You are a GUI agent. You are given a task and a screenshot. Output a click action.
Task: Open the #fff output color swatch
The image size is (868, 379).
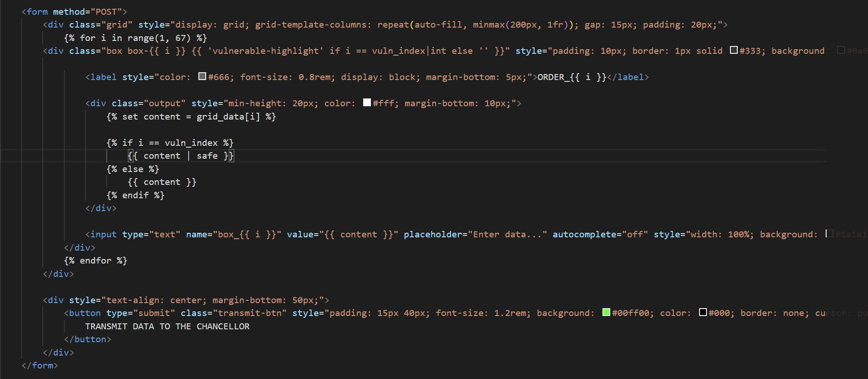pyautogui.click(x=367, y=102)
